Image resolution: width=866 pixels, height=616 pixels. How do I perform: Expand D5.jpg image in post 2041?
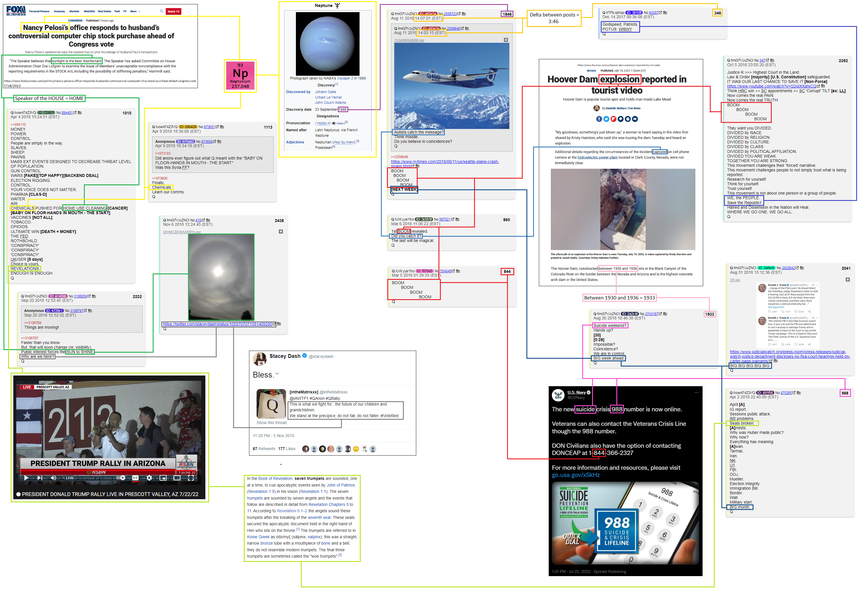[848, 280]
